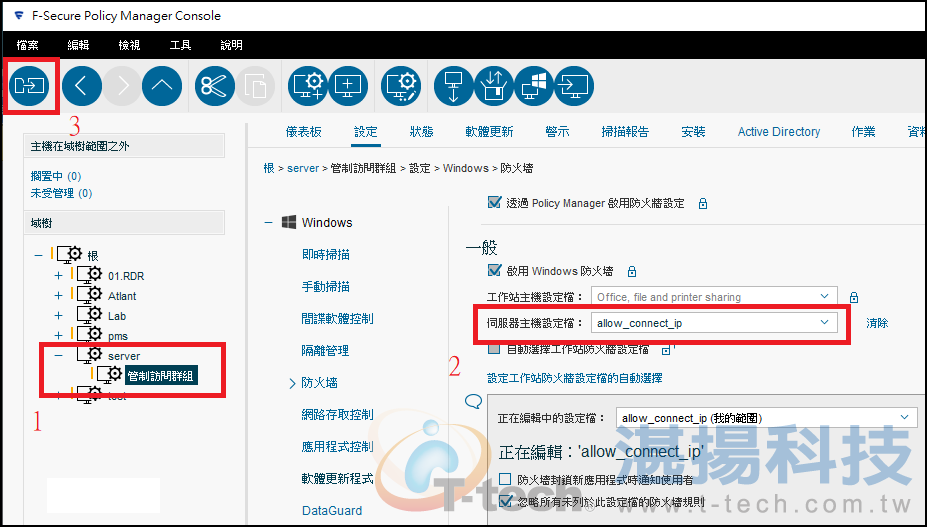Click the Lab domain icon
Image resolution: width=927 pixels, height=527 pixels.
click(90, 315)
